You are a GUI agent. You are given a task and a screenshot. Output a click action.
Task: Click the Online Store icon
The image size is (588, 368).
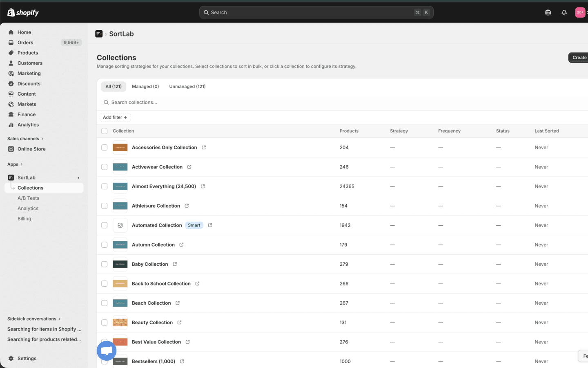click(11, 149)
